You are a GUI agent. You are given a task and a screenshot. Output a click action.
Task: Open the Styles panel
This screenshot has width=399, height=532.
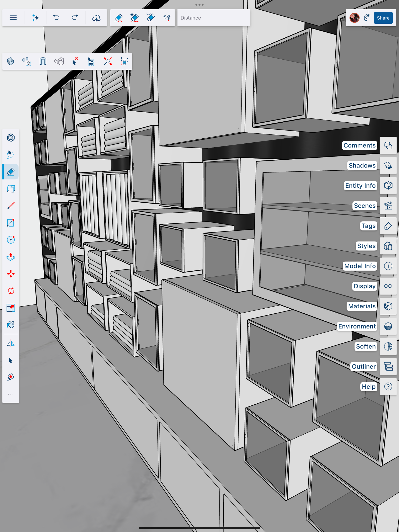tap(388, 246)
